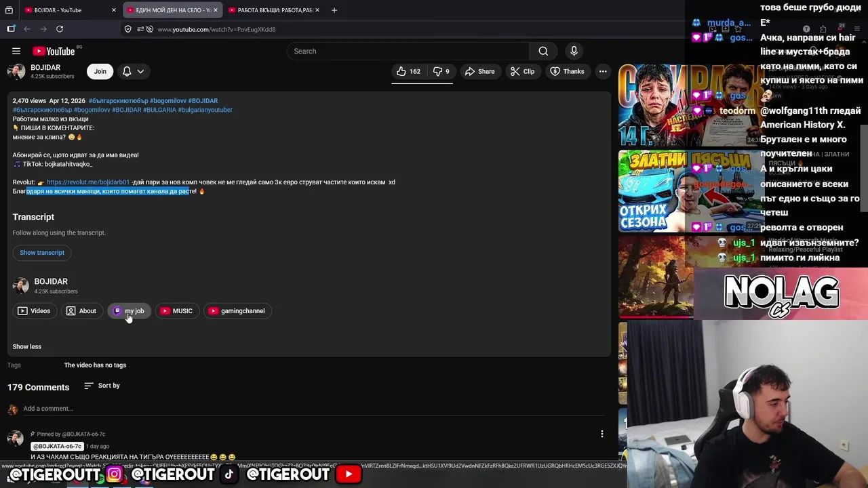Open notification bell dropdown for BOJIDAR
The width and height of the screenshot is (868, 488).
point(133,71)
